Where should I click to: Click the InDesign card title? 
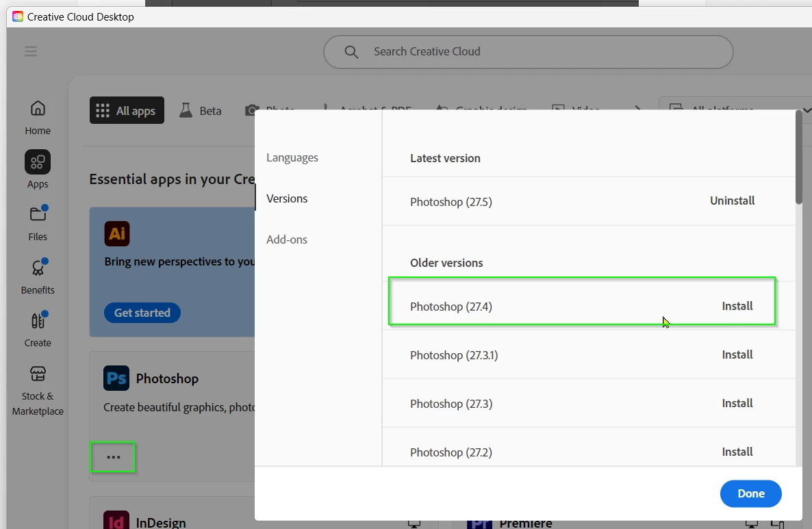tap(161, 522)
